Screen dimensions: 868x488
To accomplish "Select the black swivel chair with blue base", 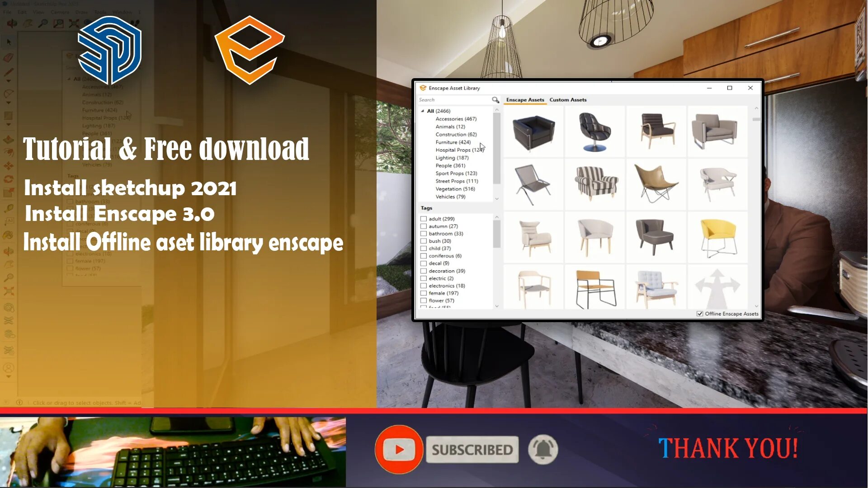I will point(595,132).
